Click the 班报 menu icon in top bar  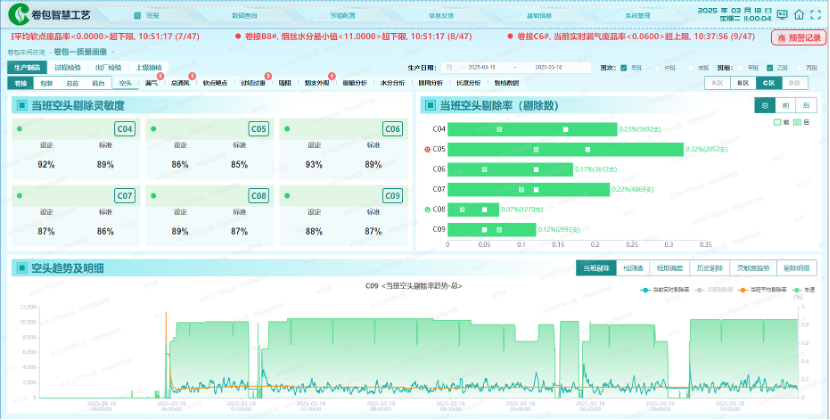coord(137,15)
